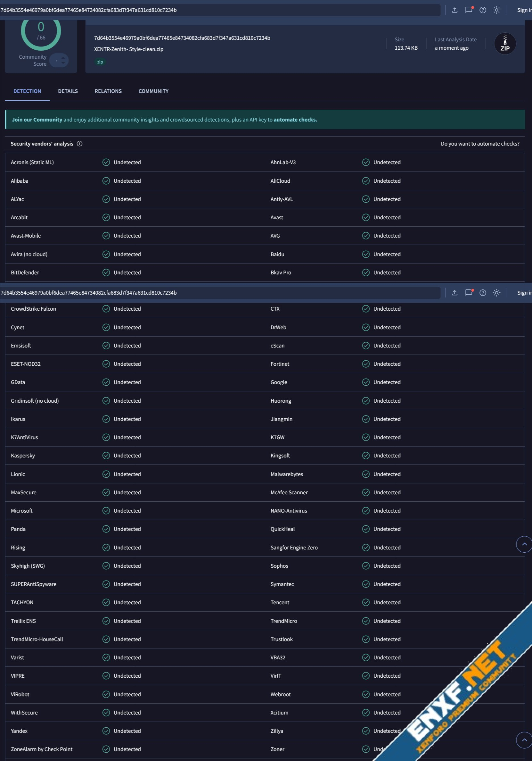The height and width of the screenshot is (761, 532).
Task: Open the COMMUNITY tab
Action: pos(153,91)
